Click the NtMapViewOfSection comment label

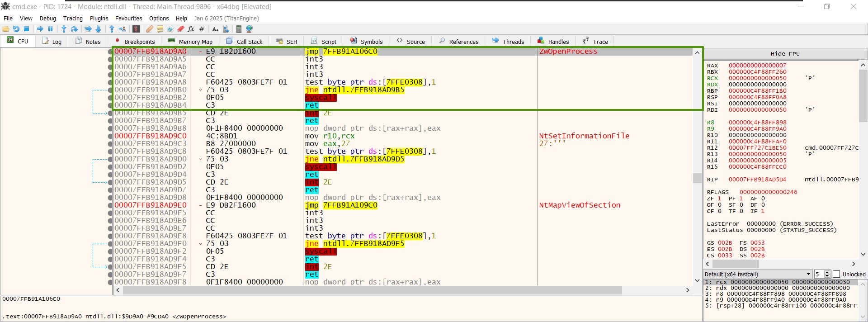[x=580, y=205]
